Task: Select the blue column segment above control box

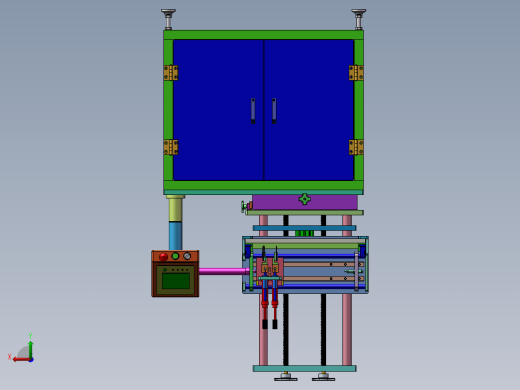Action: click(x=175, y=236)
